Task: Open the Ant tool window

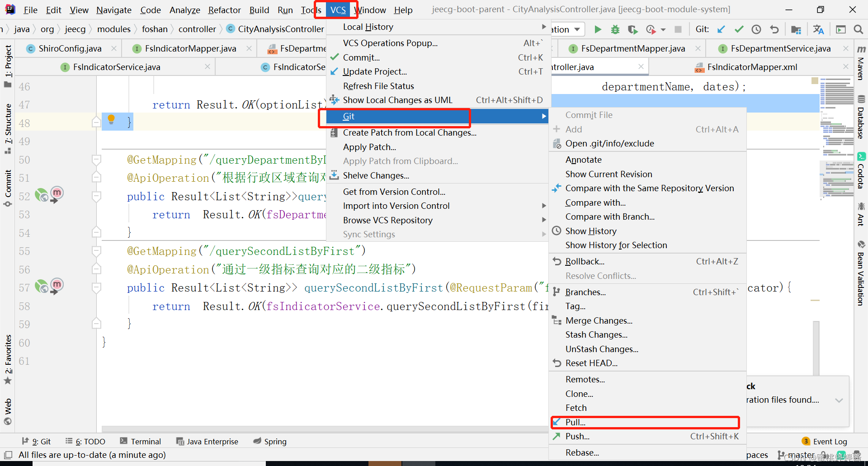Action: [861, 214]
